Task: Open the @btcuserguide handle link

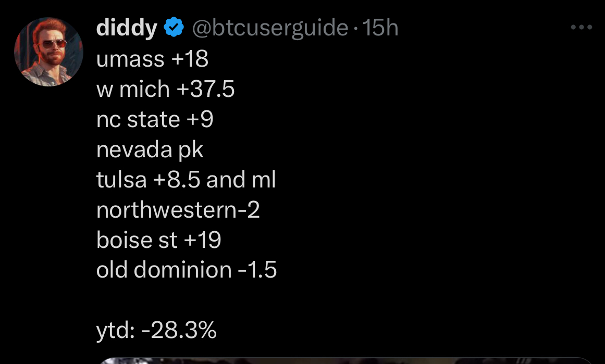Action: [x=270, y=28]
